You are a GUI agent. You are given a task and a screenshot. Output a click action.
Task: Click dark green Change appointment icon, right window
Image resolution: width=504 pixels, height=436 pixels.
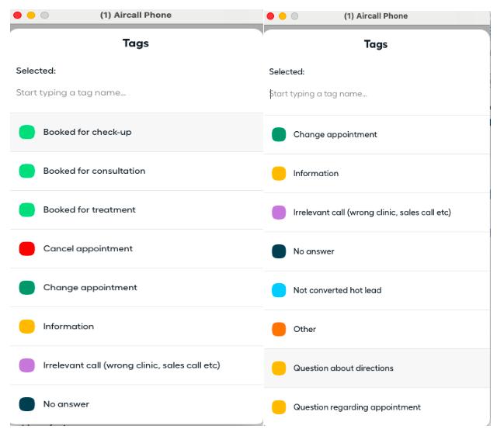coord(279,134)
